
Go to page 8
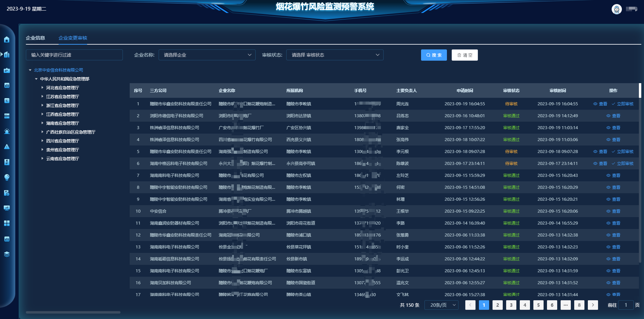click(x=579, y=305)
